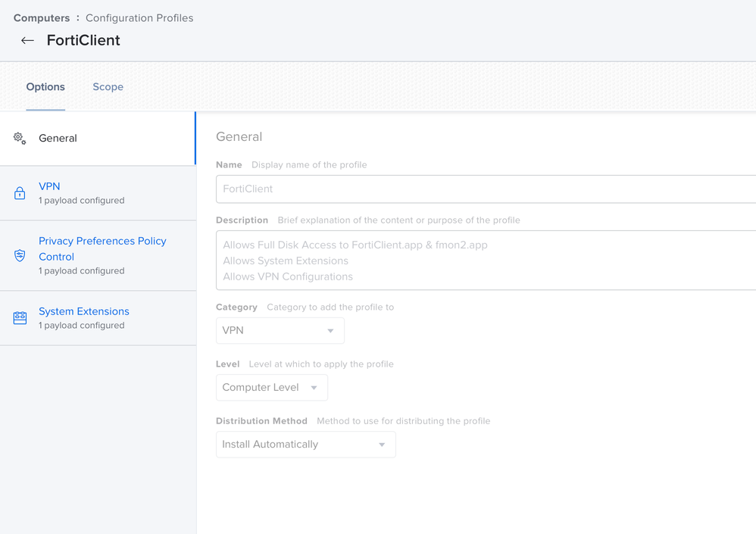The height and width of the screenshot is (534, 756).
Task: Click 'Category to add the profile to' hint
Action: (330, 308)
